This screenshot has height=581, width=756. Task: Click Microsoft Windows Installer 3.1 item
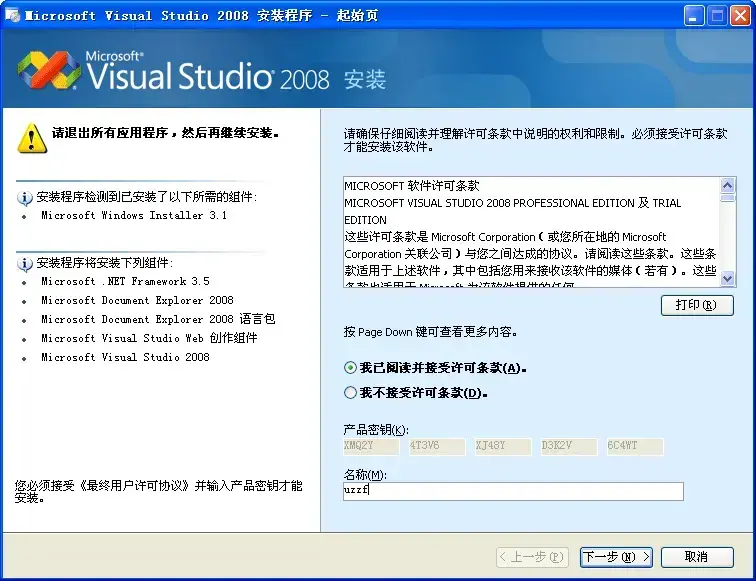click(x=134, y=216)
